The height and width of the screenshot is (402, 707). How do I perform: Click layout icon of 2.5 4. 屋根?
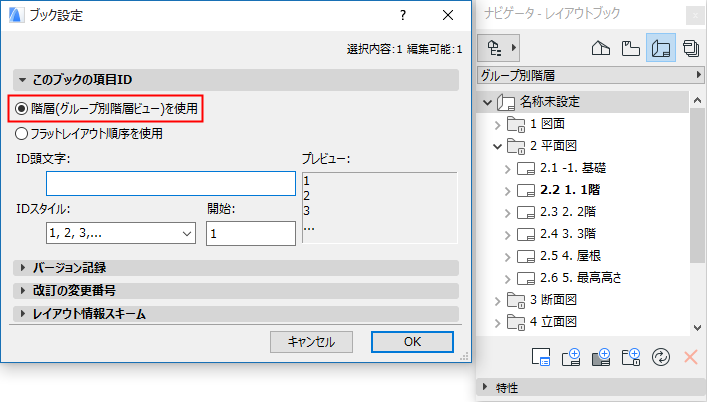tap(526, 256)
